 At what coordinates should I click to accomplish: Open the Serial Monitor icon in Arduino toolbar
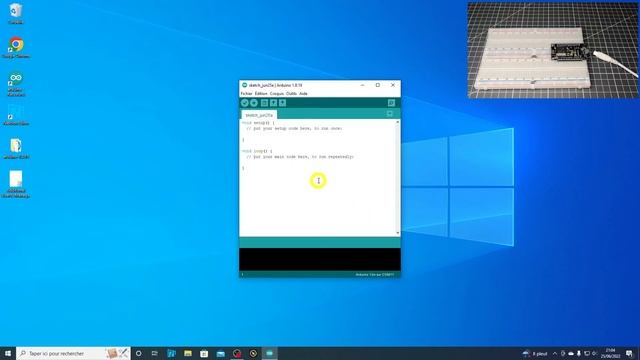pyautogui.click(x=391, y=103)
